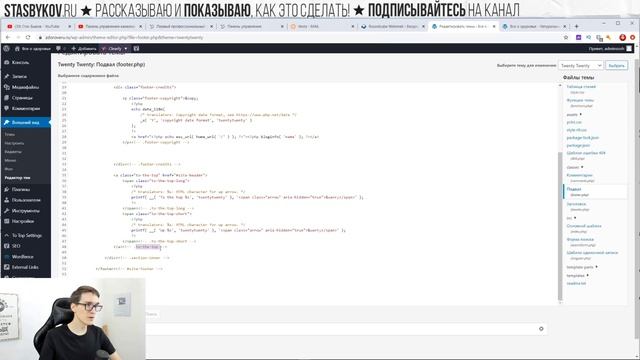Open package.json theme file
Image resolution: width=640 pixels, height=360 pixels.
[578, 145]
